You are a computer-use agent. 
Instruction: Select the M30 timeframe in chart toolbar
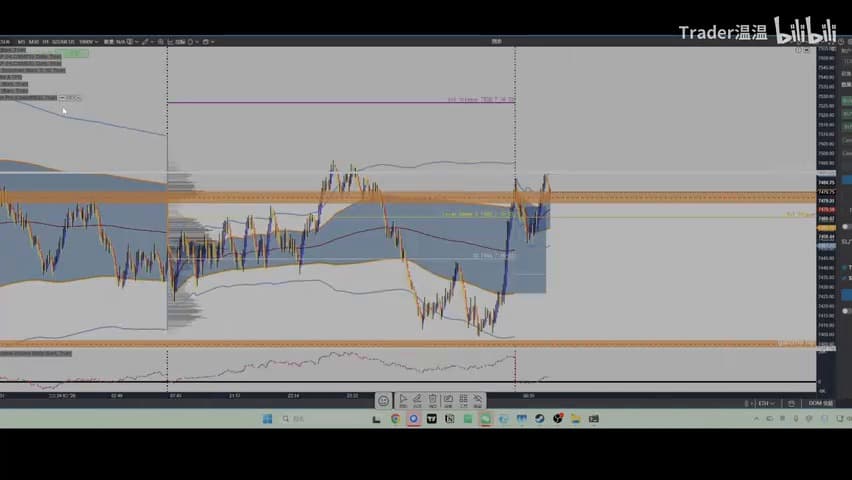[x=34, y=42]
